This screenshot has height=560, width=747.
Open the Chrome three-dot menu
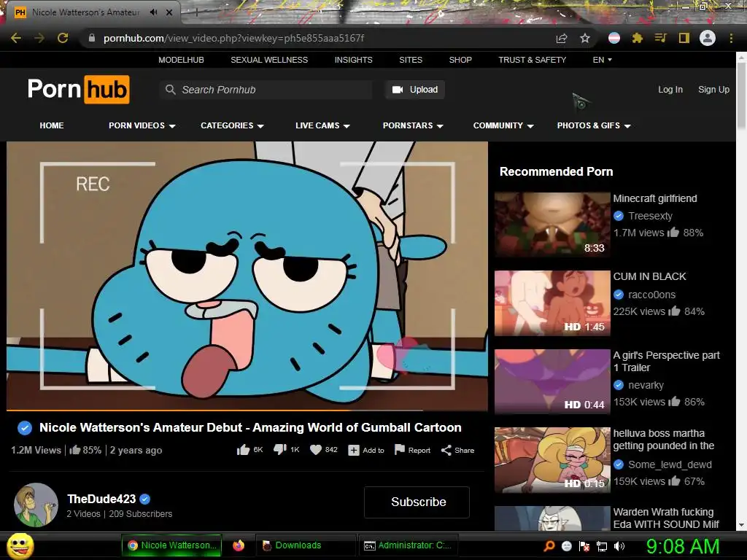pos(731,38)
